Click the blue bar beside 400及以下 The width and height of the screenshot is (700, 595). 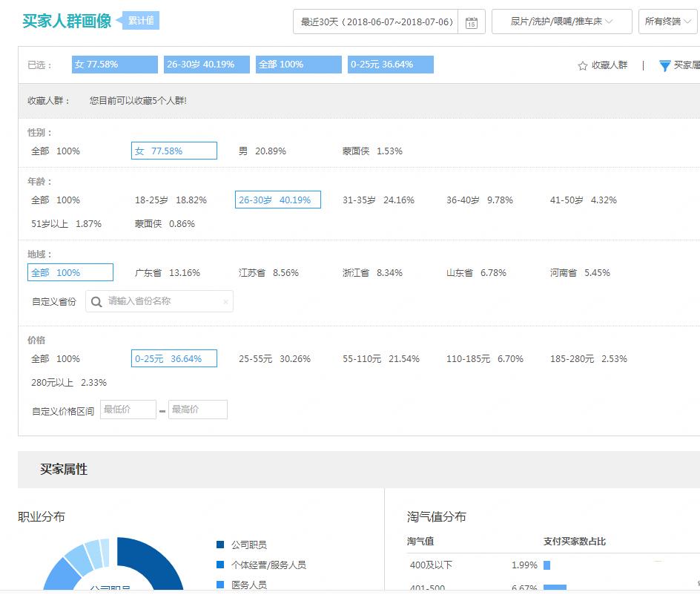pyautogui.click(x=546, y=565)
